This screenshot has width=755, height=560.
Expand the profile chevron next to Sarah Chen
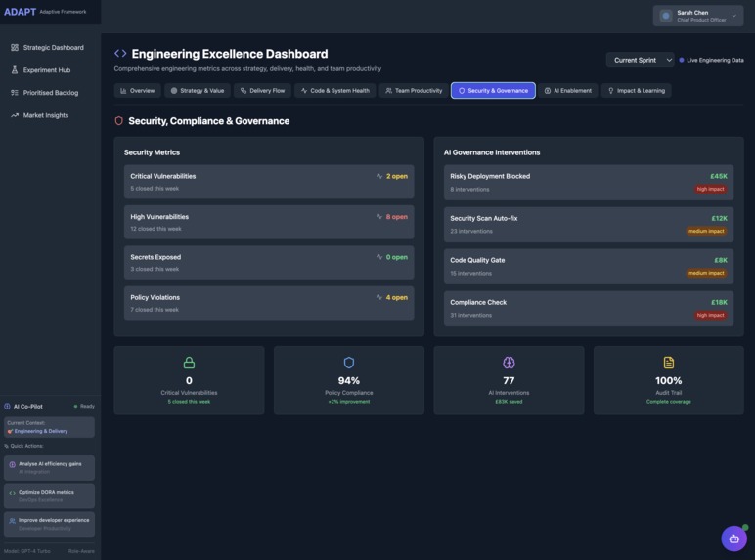click(x=733, y=16)
